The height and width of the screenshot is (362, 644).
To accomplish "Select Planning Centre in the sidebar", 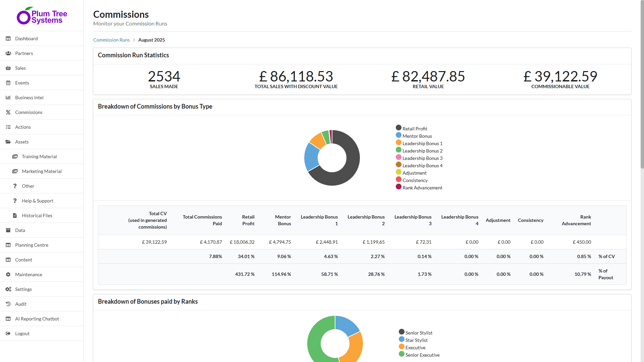I will [x=31, y=245].
